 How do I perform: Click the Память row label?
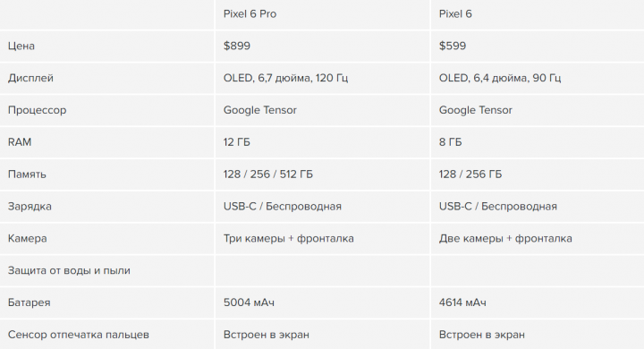[x=27, y=174]
